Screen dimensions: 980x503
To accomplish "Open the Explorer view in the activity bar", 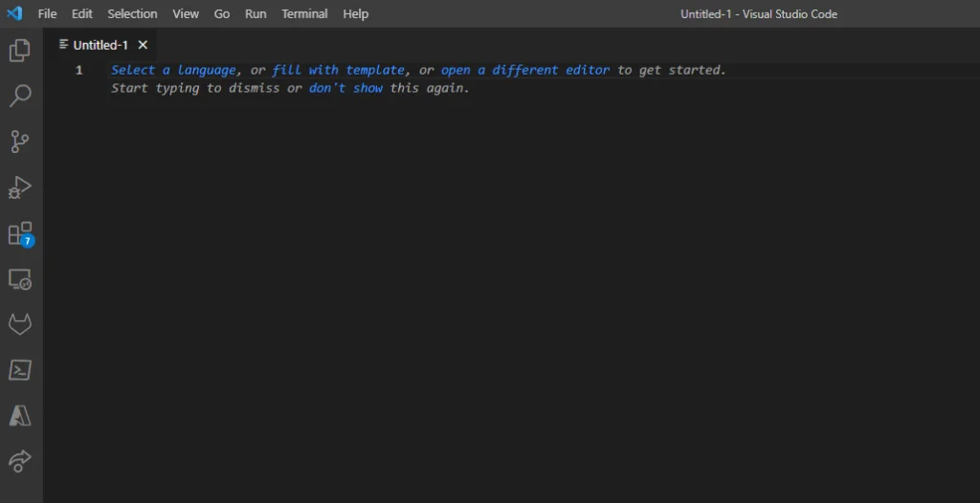I will [19, 51].
